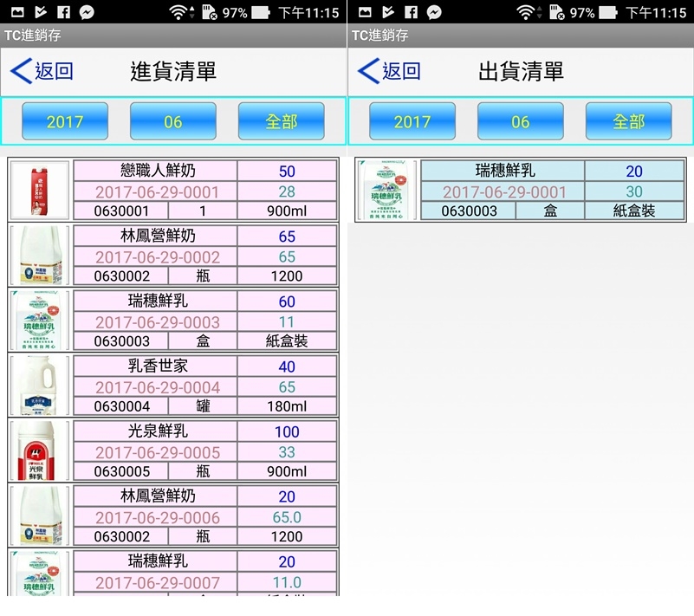The image size is (694, 616).
Task: Tap the battery icon on the left screen
Action: coord(261,12)
